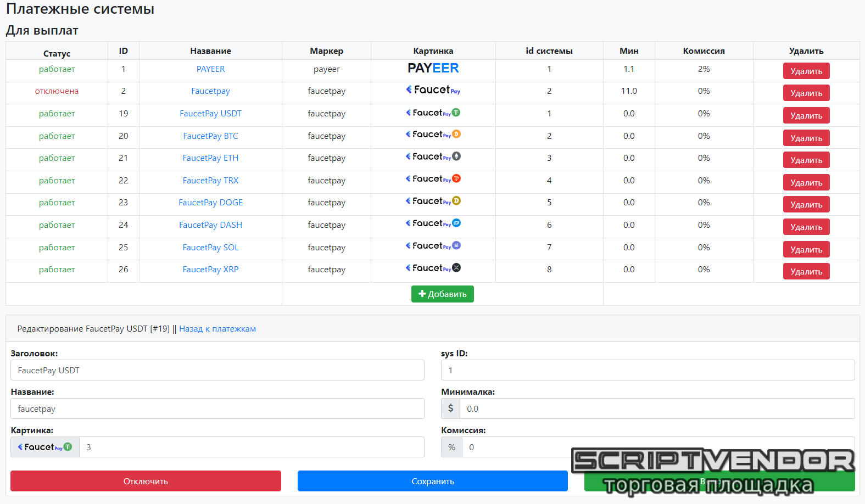Focus the Название field containing faucetpay

pyautogui.click(x=217, y=408)
